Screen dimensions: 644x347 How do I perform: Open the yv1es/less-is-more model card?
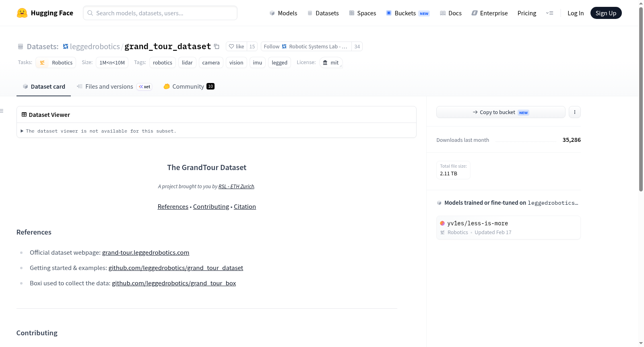point(508,228)
